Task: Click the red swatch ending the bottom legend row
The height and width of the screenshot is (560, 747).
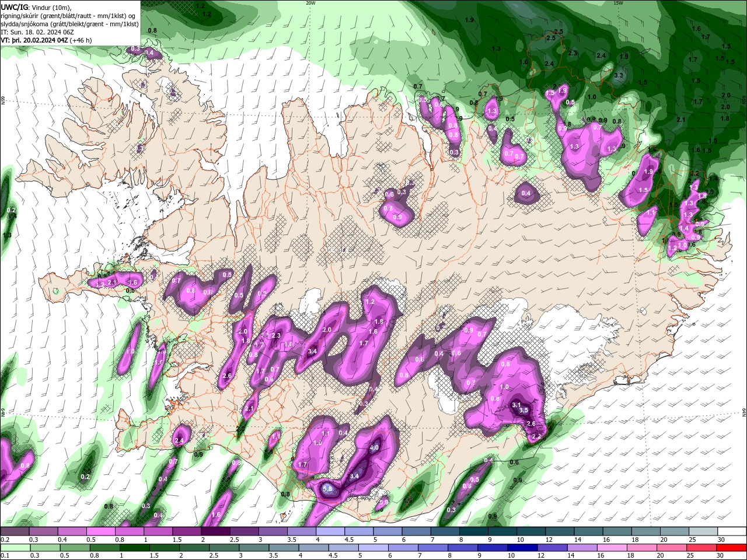Action: [732, 548]
